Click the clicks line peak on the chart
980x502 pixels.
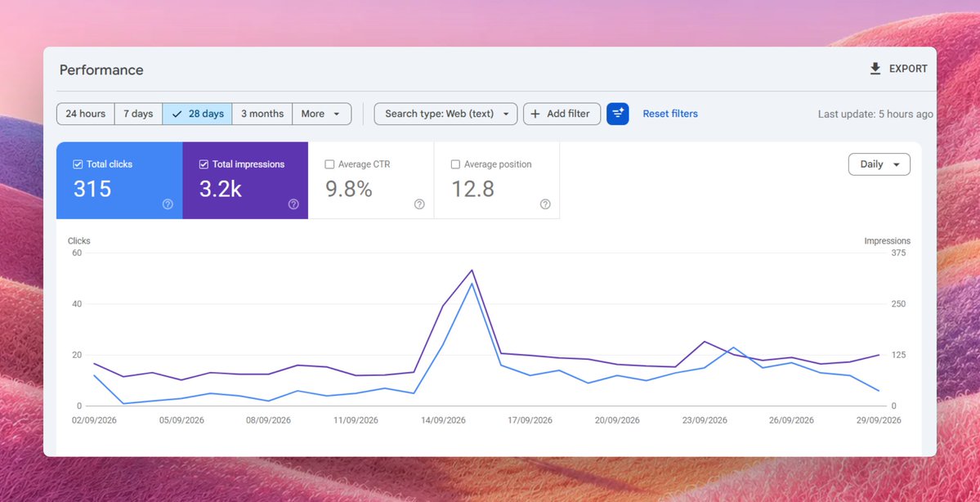[x=472, y=284]
